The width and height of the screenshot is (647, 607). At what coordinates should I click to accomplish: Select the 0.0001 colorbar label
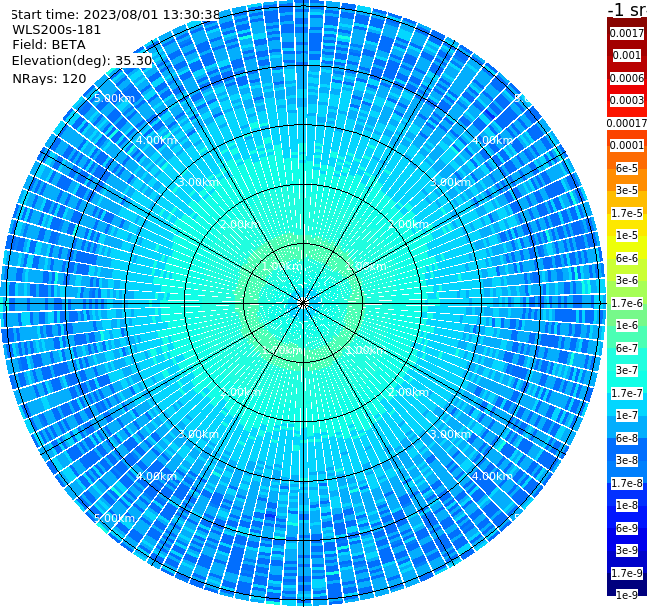[627, 145]
